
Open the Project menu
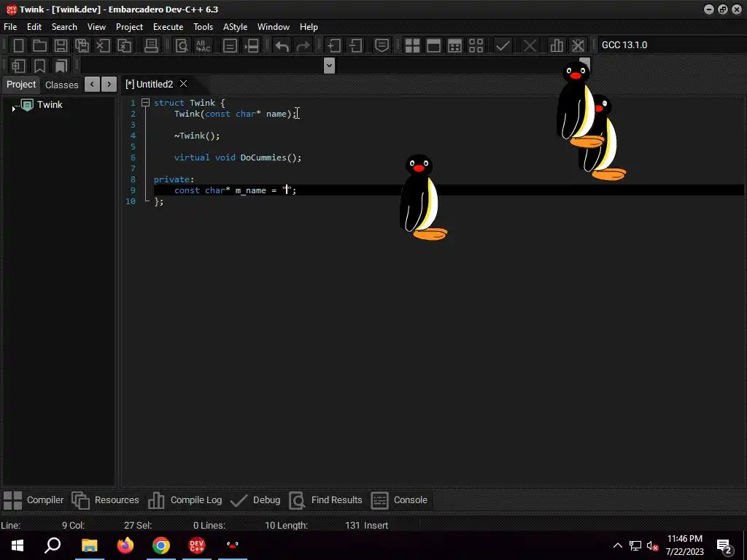click(129, 27)
